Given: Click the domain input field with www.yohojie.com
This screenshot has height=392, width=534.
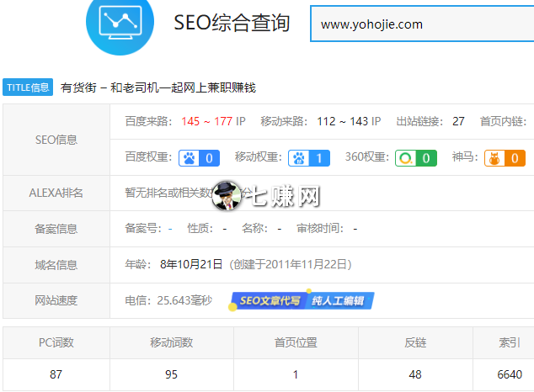Looking at the screenshot, I should [x=422, y=24].
